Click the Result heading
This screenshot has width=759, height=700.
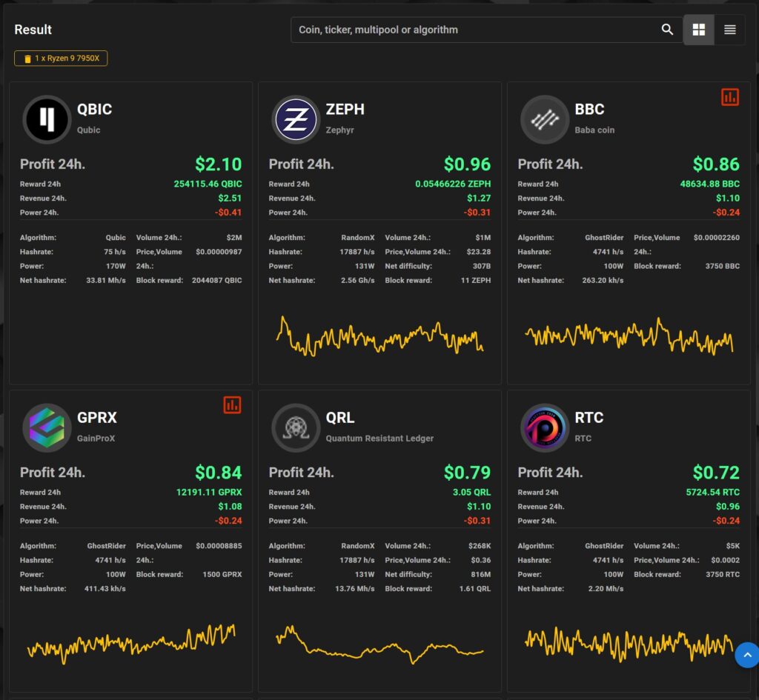click(33, 30)
